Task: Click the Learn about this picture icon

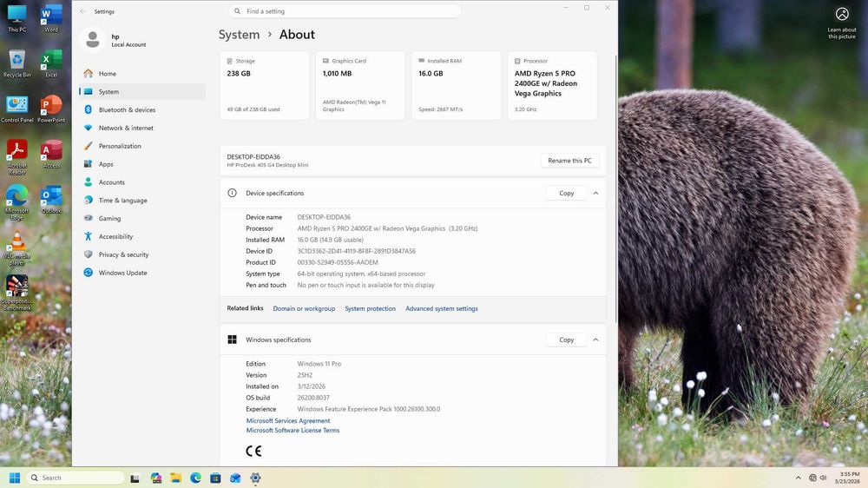Action: point(841,14)
